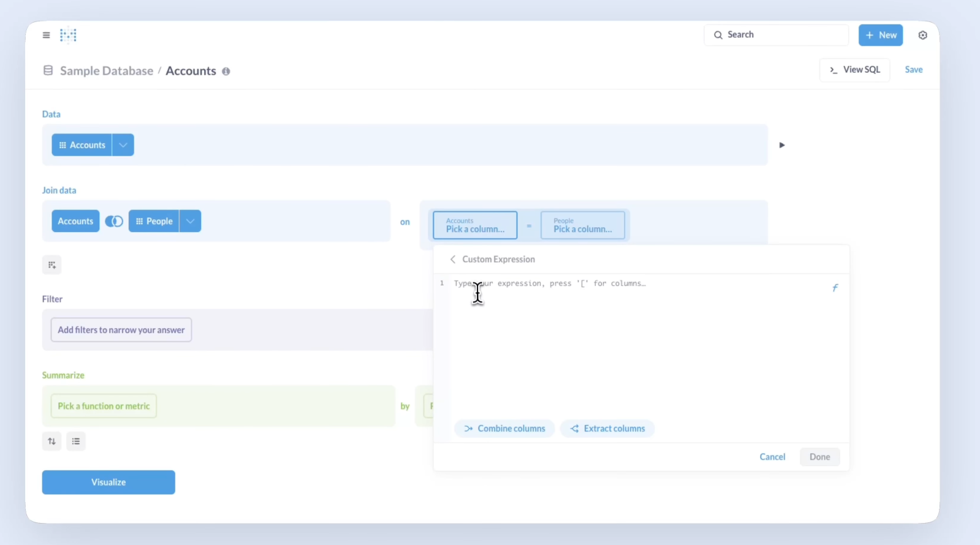Open the Accounts Pick a column selector
Screen dimensions: 980x545
(475, 225)
